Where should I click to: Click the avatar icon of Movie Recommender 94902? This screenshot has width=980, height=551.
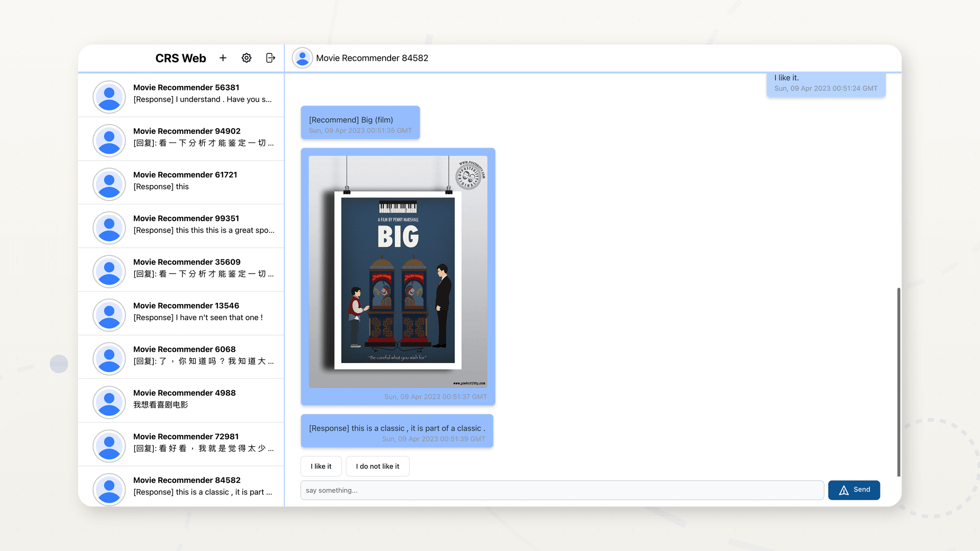point(109,140)
